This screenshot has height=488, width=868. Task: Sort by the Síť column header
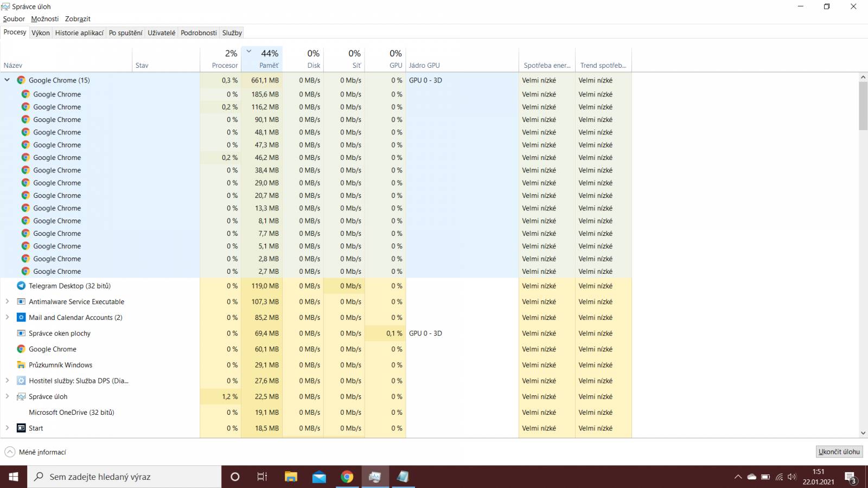click(344, 60)
